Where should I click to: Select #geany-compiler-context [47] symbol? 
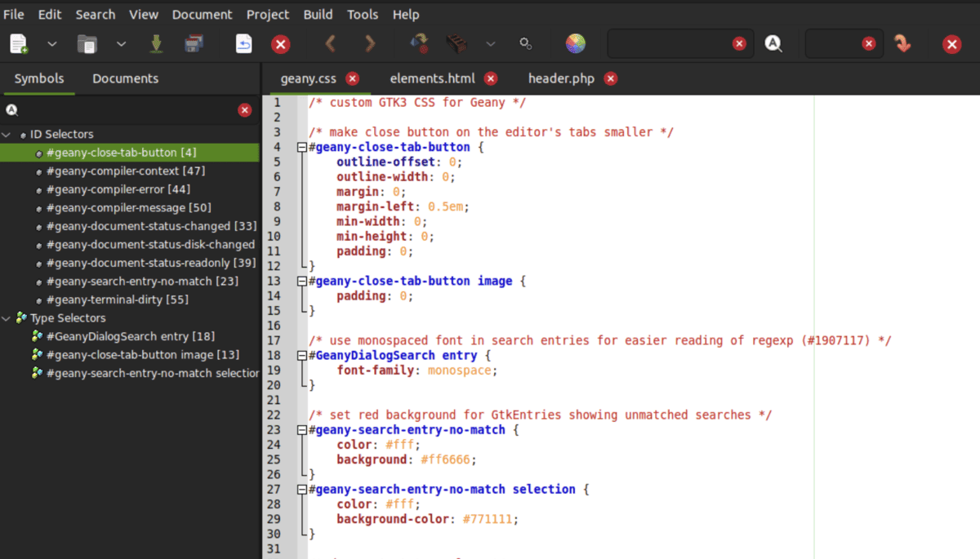coord(126,171)
